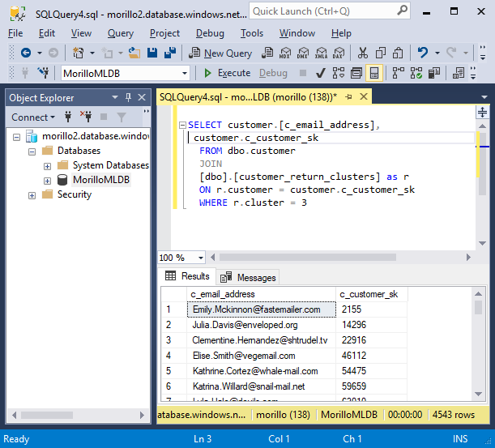Expand the Security folder node
This screenshot has width=495, height=448.
coord(32,194)
